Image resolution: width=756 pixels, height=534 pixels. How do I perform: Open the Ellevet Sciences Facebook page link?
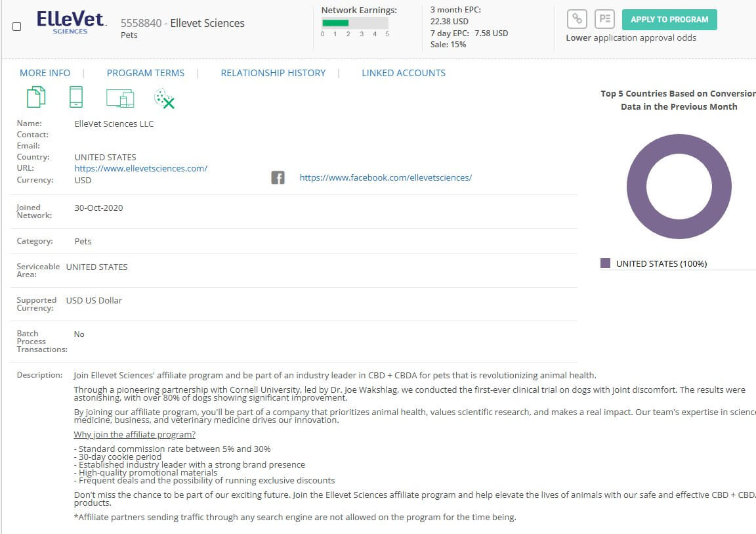point(386,177)
